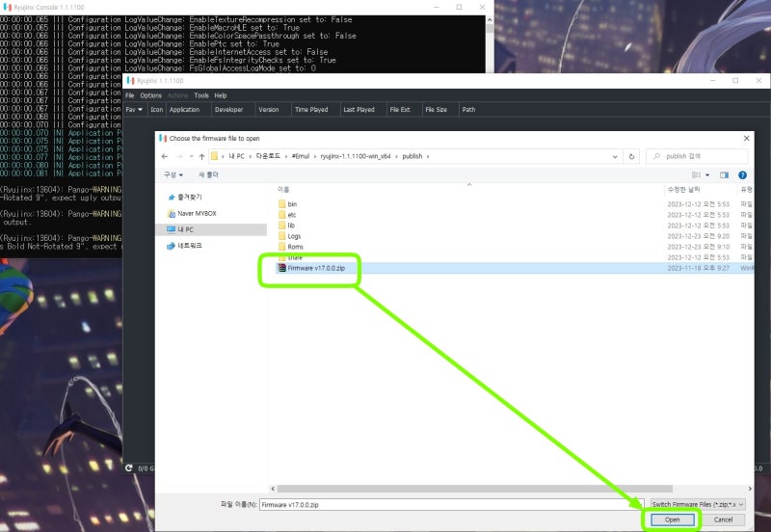
Task: Click the 새 폴더 new folder button
Action: [x=208, y=174]
